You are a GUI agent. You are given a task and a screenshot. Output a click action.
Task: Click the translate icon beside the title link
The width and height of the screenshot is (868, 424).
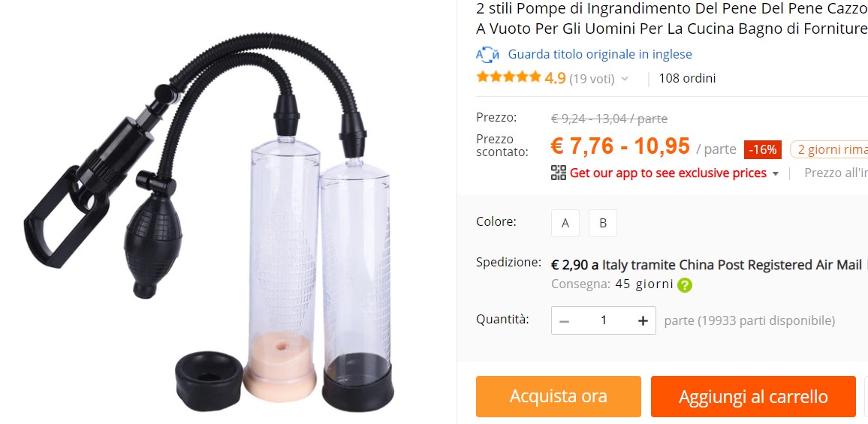pos(488,54)
